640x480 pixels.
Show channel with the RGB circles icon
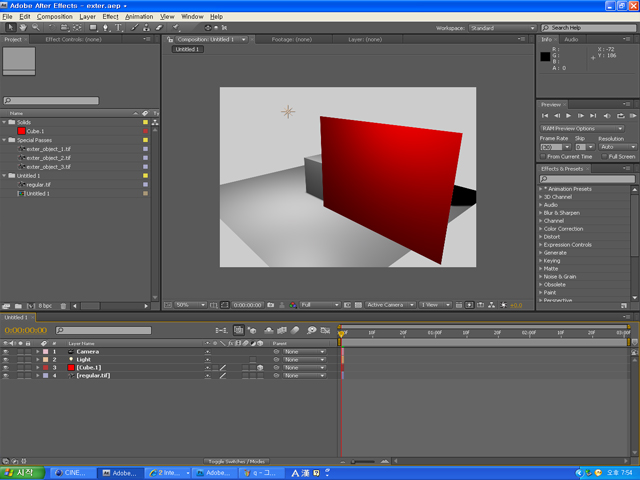(293, 305)
